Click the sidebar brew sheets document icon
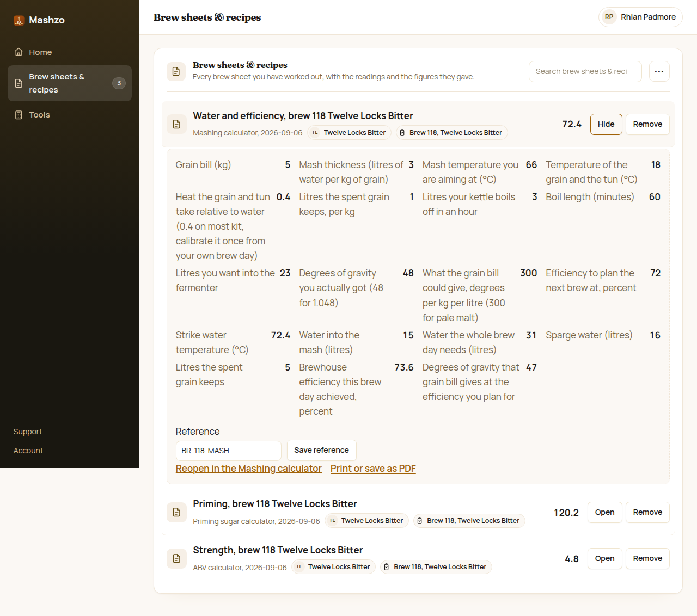Screen dimensions: 697x616 coord(19,83)
